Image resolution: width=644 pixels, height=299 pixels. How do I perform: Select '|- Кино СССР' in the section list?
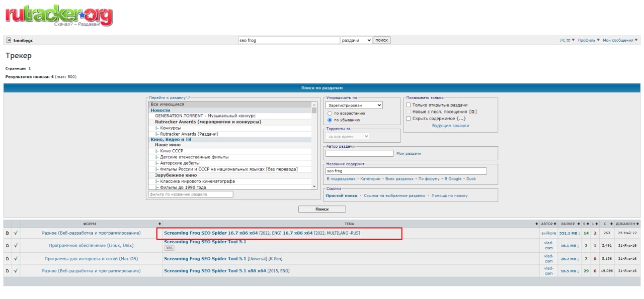[230, 151]
